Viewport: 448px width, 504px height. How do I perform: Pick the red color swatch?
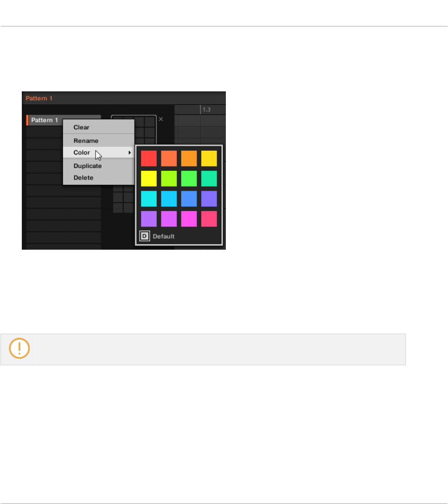coord(149,158)
